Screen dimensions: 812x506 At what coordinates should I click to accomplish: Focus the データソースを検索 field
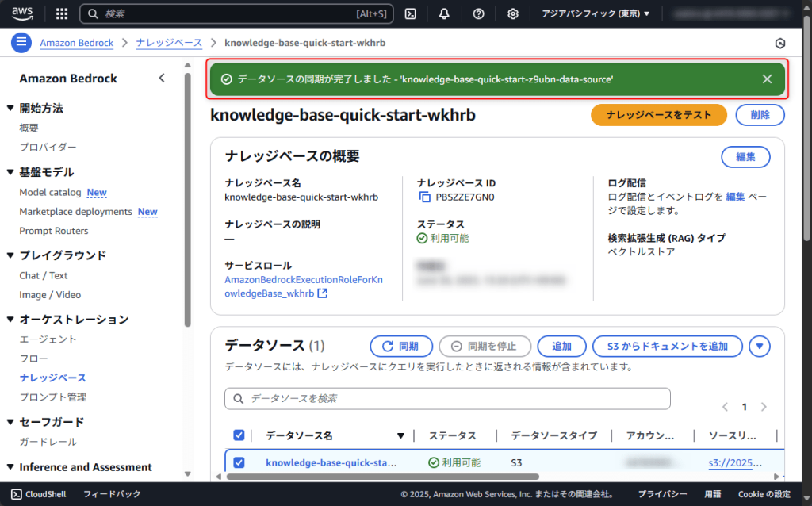coord(447,398)
